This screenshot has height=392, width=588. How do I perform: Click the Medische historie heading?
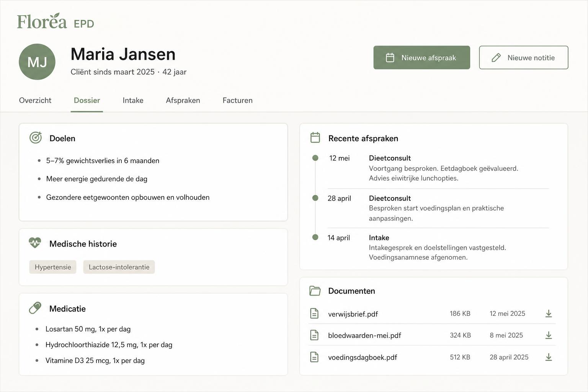tap(83, 244)
